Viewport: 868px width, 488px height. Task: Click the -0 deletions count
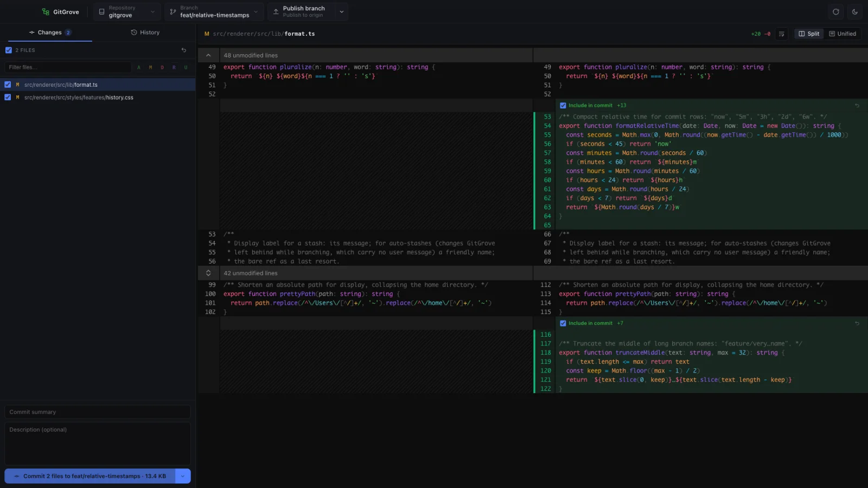pyautogui.click(x=767, y=34)
